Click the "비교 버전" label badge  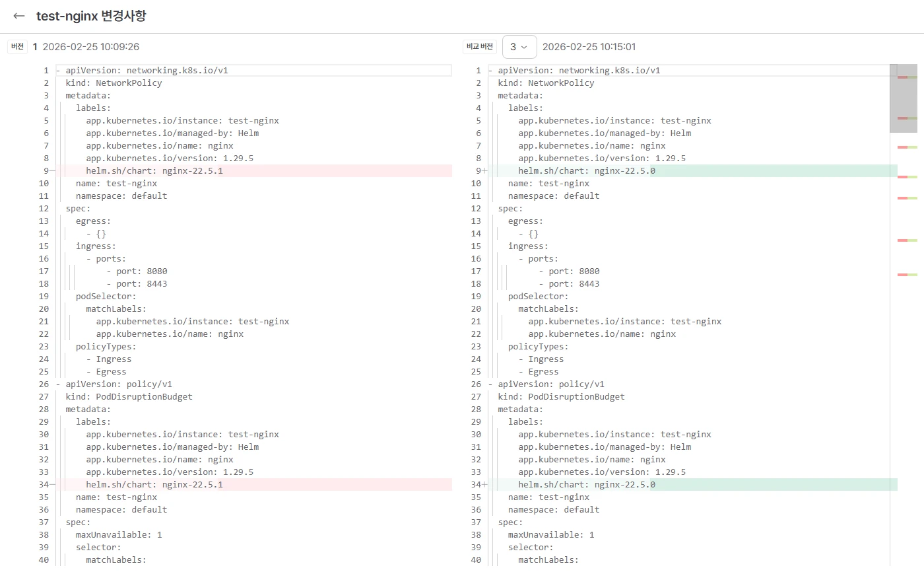[x=480, y=47]
